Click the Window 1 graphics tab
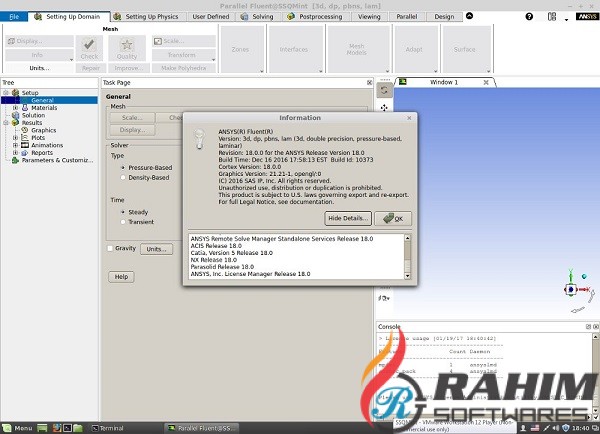The width and height of the screenshot is (600, 434). [444, 82]
